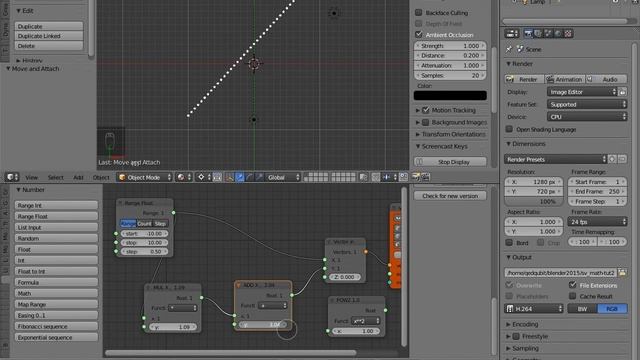Open the Render Presets dropdown
This screenshot has height=360, width=640.
click(556, 159)
